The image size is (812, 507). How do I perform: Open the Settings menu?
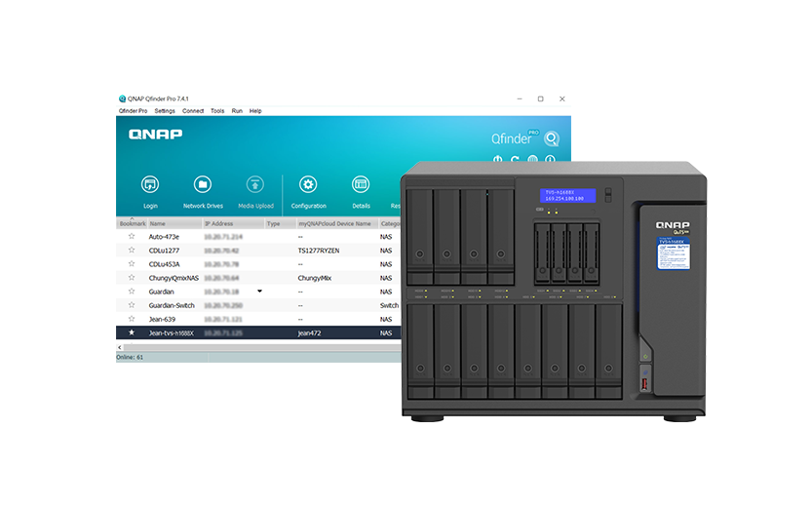point(165,111)
